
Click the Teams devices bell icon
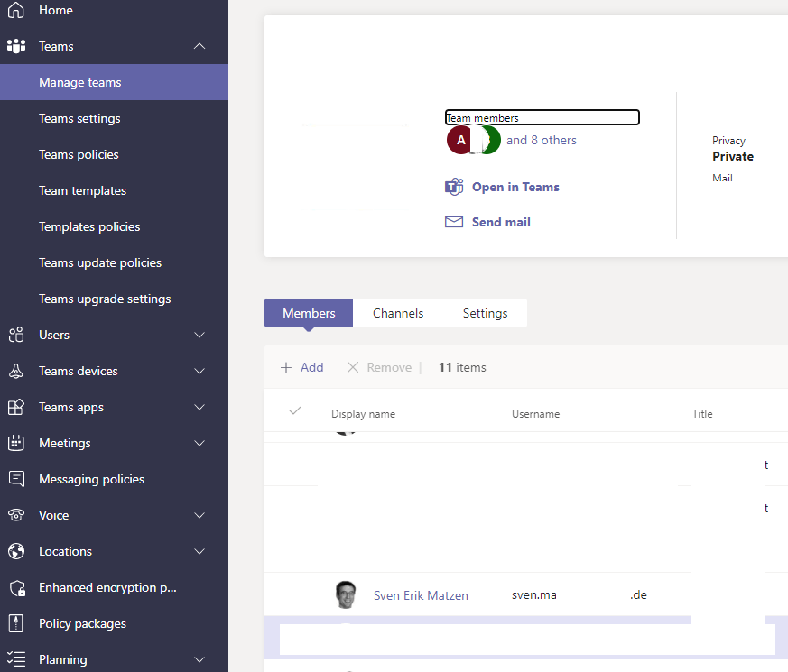(x=16, y=371)
